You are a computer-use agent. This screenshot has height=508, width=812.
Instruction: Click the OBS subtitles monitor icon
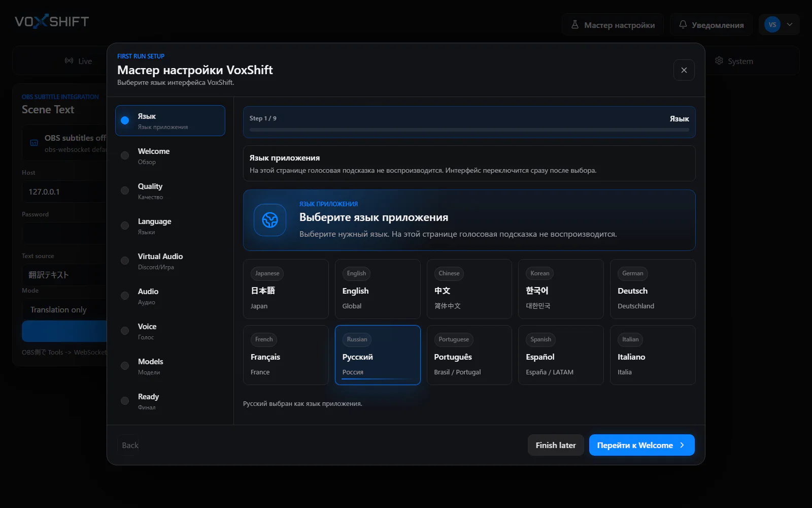[34, 143]
